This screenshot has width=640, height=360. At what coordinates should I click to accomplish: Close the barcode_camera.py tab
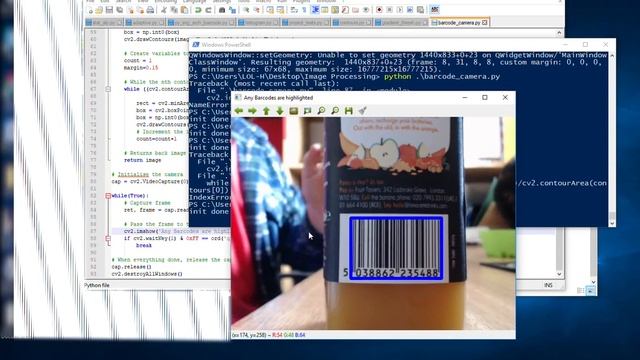pyautogui.click(x=484, y=22)
